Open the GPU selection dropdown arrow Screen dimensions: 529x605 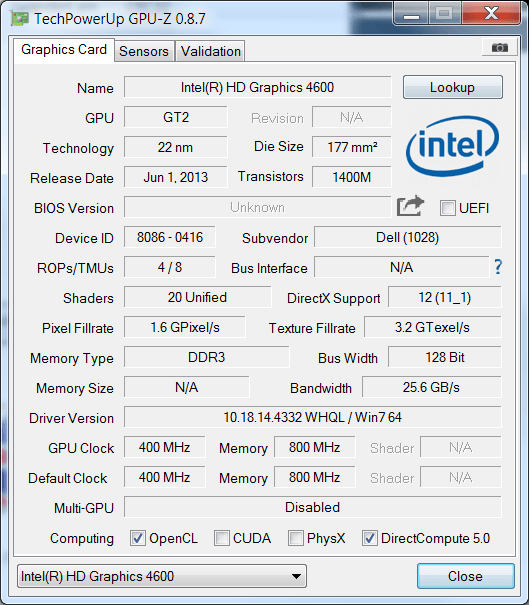[296, 576]
